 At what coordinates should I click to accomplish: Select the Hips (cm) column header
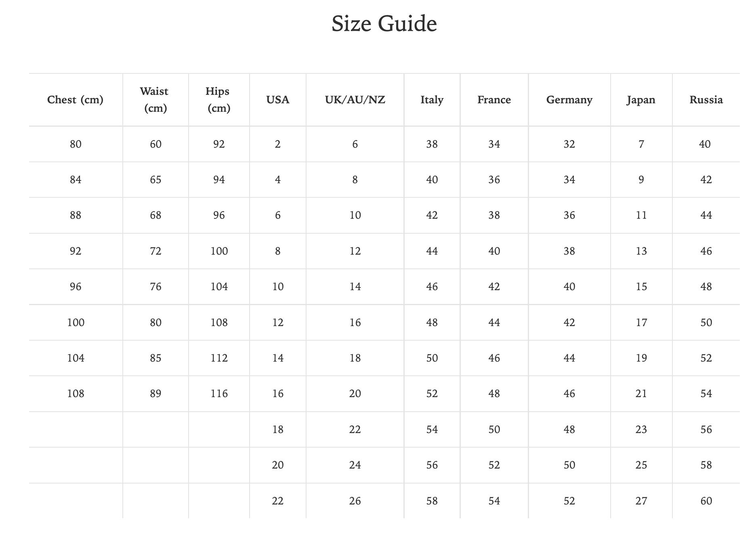[x=219, y=100]
